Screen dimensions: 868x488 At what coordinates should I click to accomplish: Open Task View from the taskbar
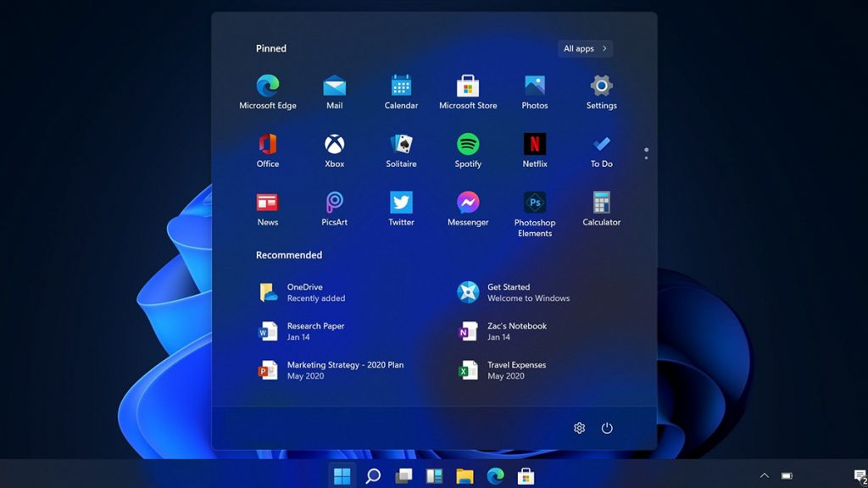tap(402, 475)
